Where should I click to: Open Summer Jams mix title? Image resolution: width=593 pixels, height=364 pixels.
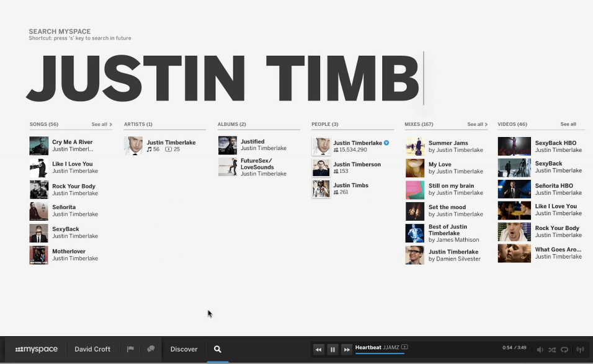pos(448,143)
